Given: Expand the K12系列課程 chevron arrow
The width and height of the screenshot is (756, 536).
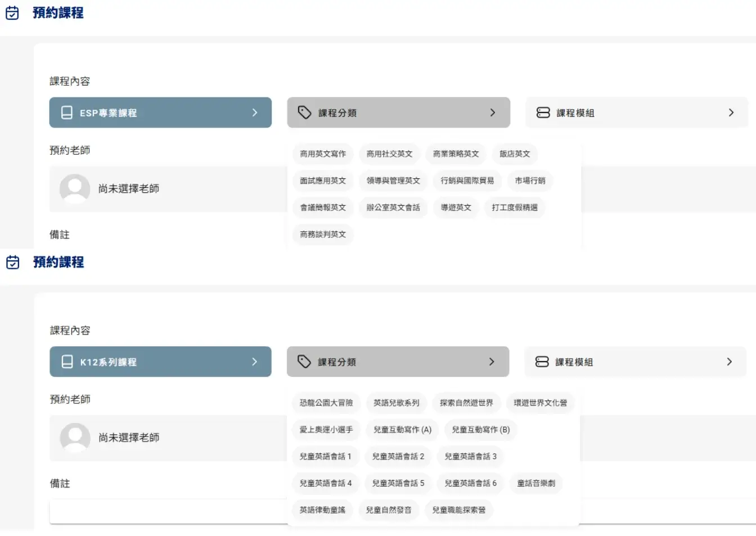Looking at the screenshot, I should pyautogui.click(x=254, y=362).
